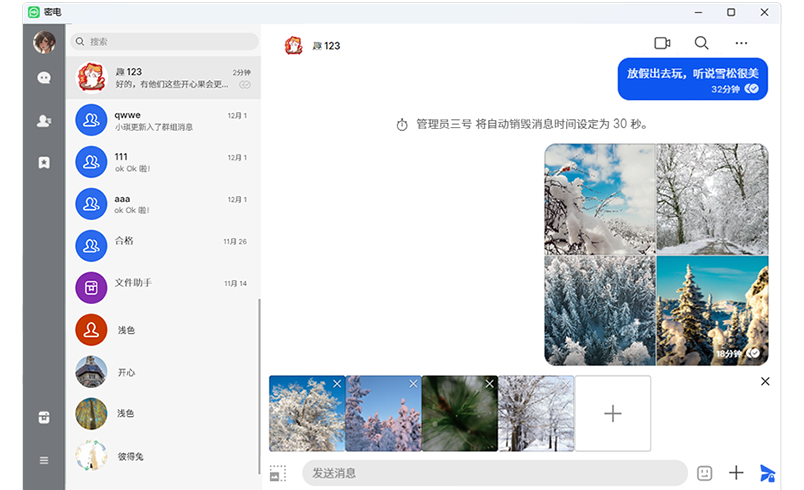Open the bookmarks/favorites sidebar icon
Screen dimensions: 804x490
(44, 162)
